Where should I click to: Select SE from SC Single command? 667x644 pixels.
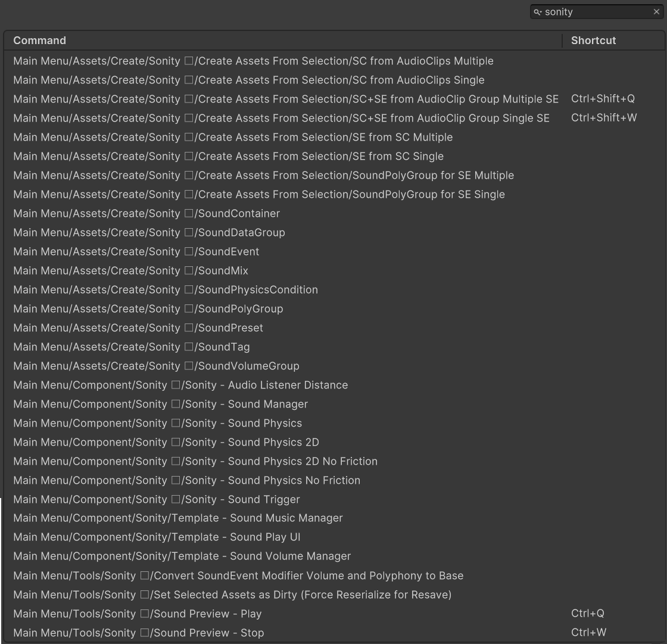click(333, 156)
